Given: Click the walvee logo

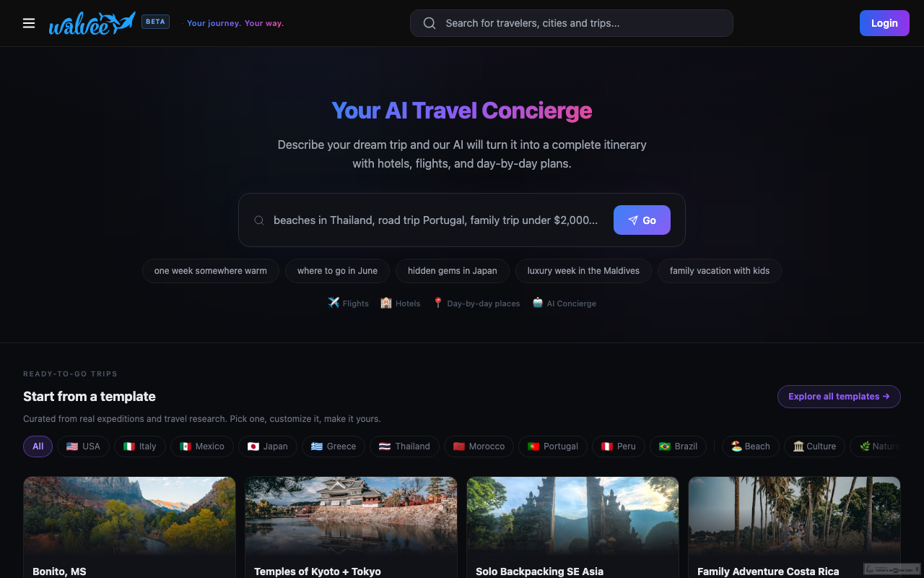Looking at the screenshot, I should coord(92,23).
